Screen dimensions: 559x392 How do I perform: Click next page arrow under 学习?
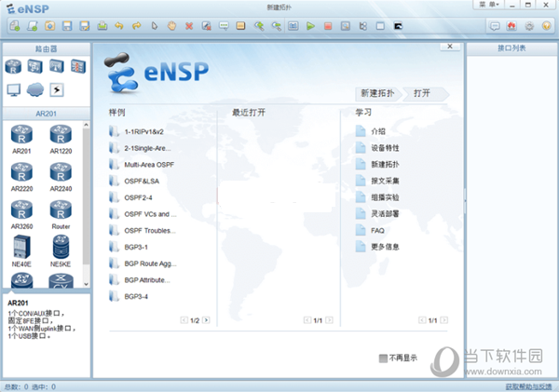point(444,320)
